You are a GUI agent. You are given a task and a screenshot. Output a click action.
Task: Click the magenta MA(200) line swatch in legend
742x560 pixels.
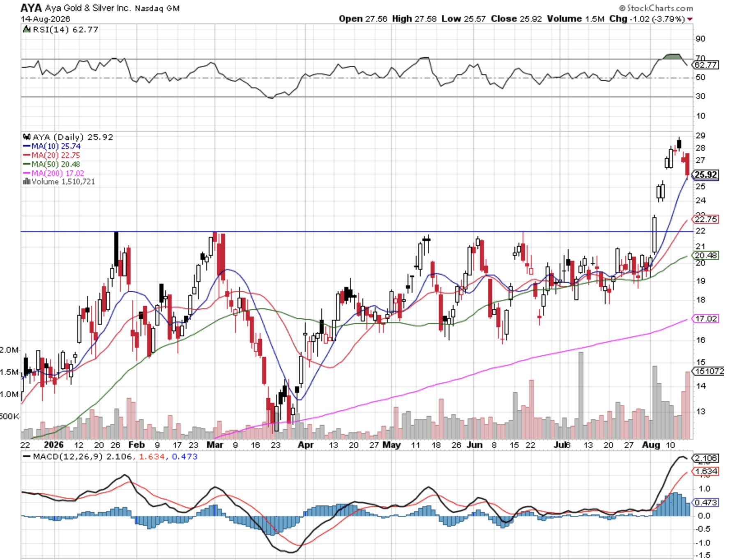tap(27, 173)
